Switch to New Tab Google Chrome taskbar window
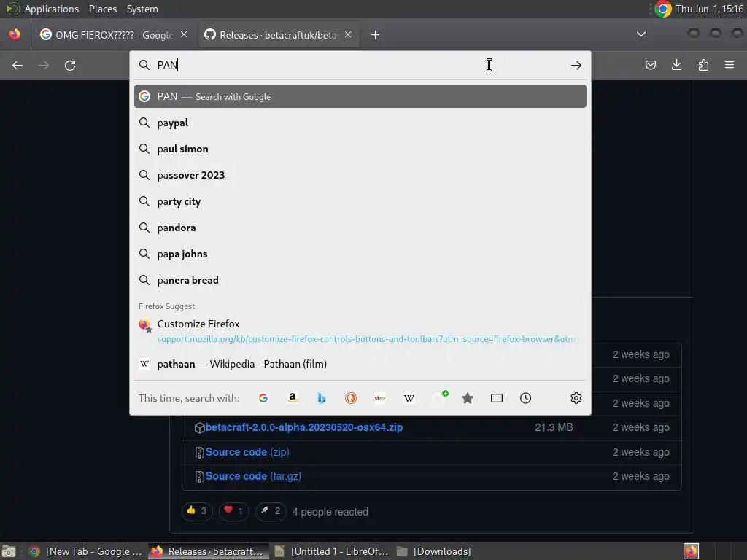 [86, 551]
